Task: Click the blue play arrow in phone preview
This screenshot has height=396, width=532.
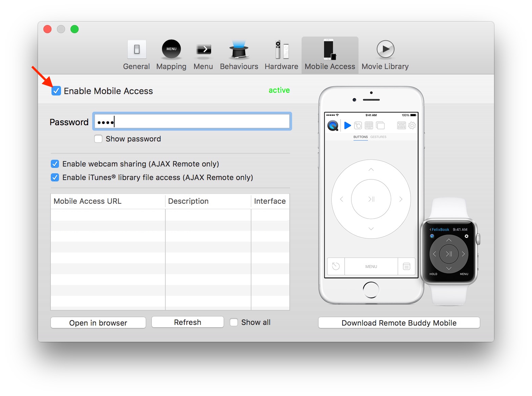Action: (347, 126)
